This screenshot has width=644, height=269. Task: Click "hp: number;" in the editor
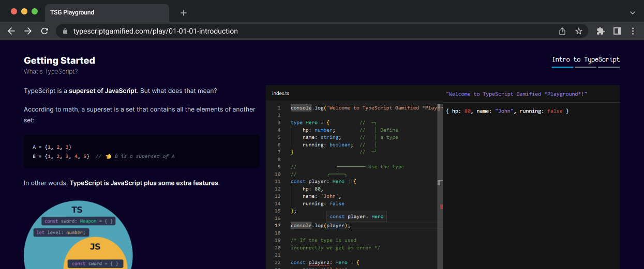[x=319, y=130]
